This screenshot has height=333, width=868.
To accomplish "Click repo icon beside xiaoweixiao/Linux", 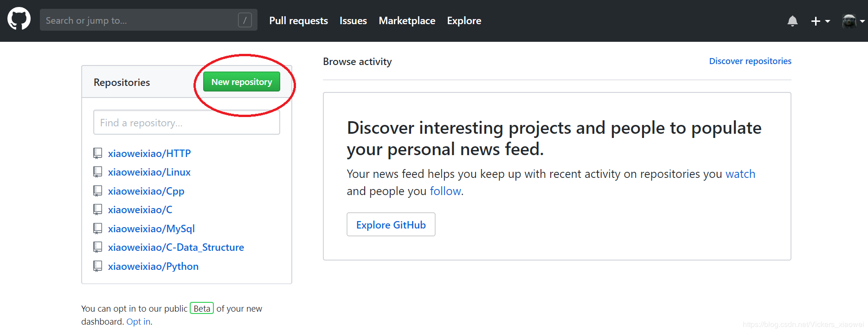I will (98, 172).
